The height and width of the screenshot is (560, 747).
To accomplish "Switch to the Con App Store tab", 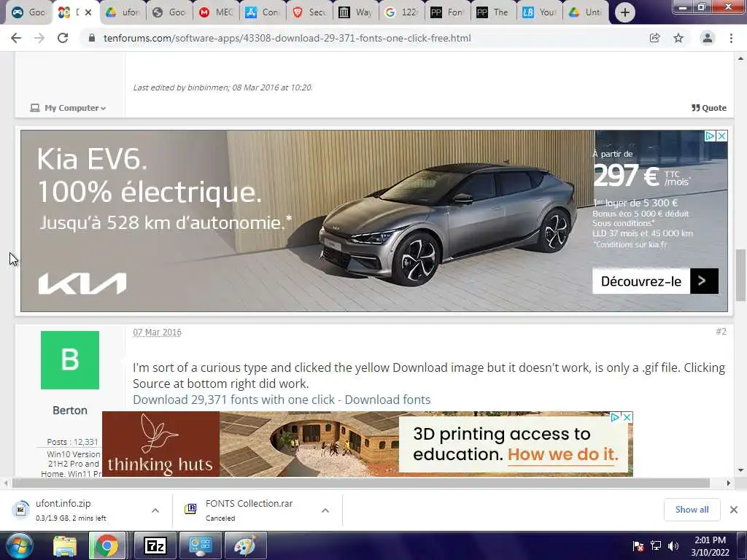I will click(263, 12).
